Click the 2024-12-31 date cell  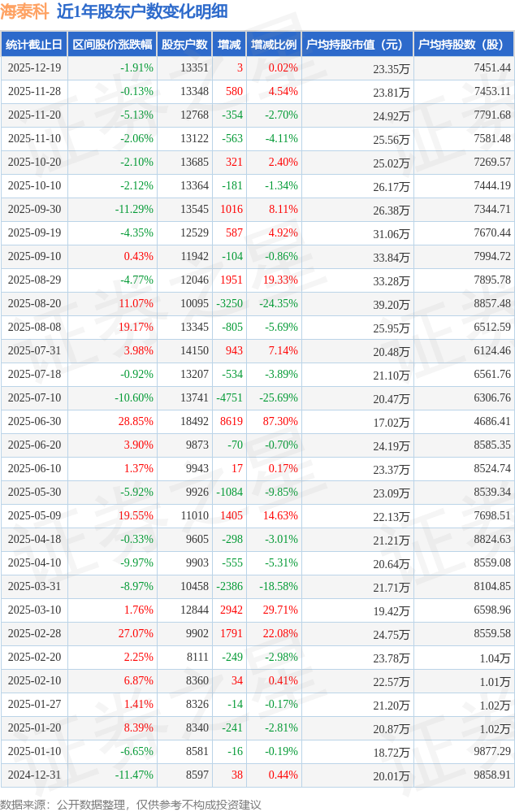(34, 775)
